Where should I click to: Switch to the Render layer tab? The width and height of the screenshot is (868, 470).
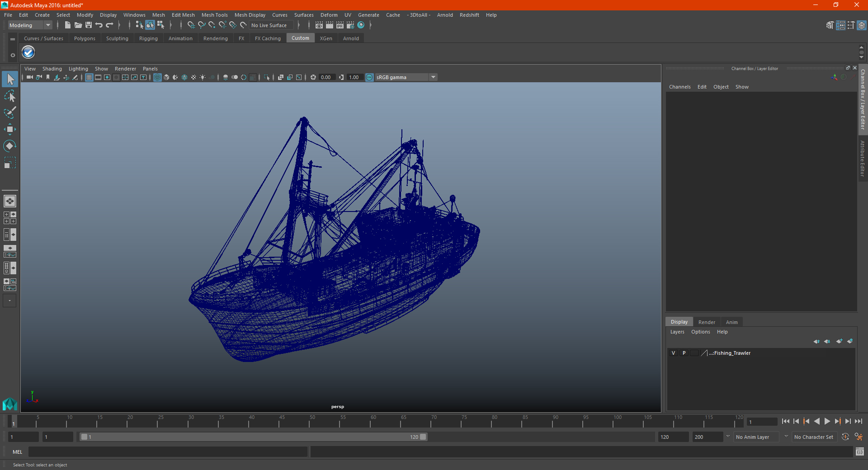pyautogui.click(x=707, y=322)
